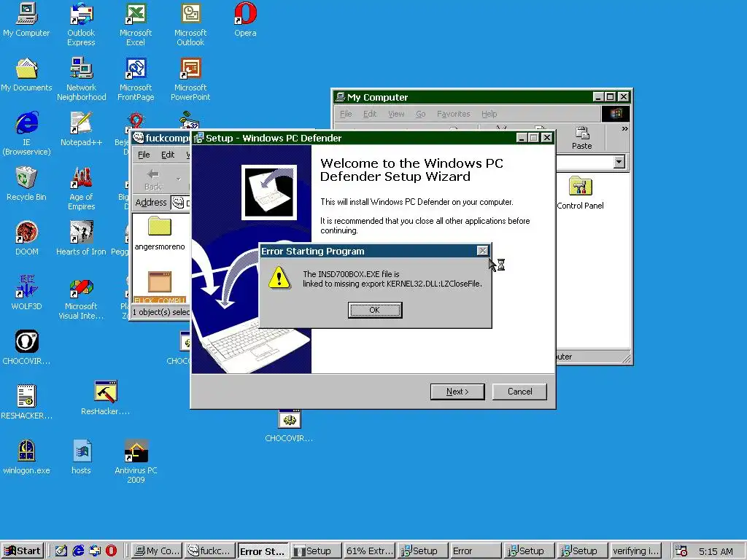
Task: Click the Paste toolbar button in My Computer
Action: tap(581, 138)
